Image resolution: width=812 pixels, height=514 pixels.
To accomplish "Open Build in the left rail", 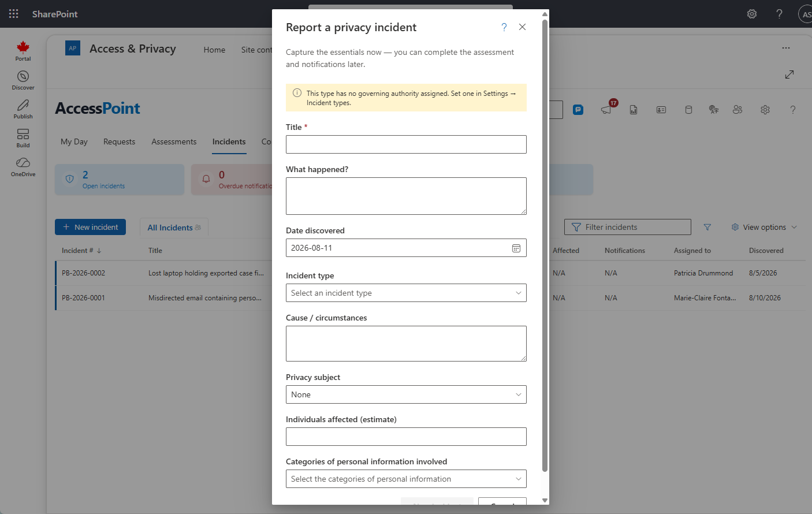I will [23, 138].
